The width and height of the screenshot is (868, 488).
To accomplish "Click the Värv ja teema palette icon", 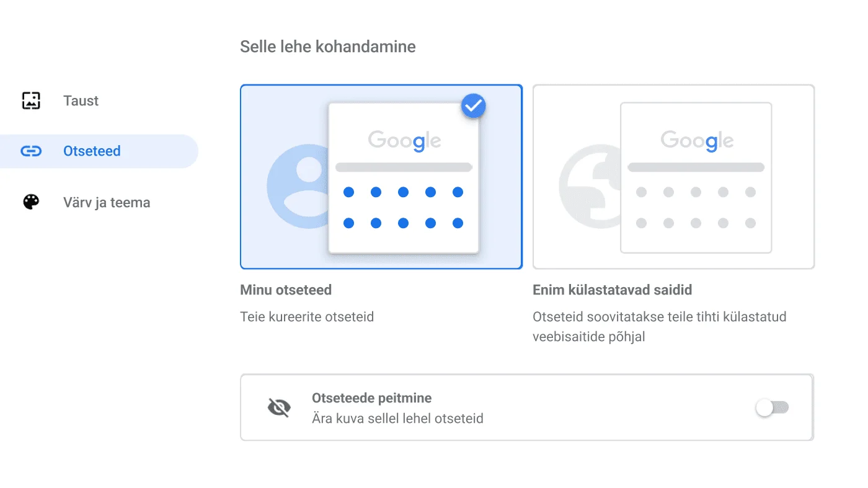I will tap(30, 202).
